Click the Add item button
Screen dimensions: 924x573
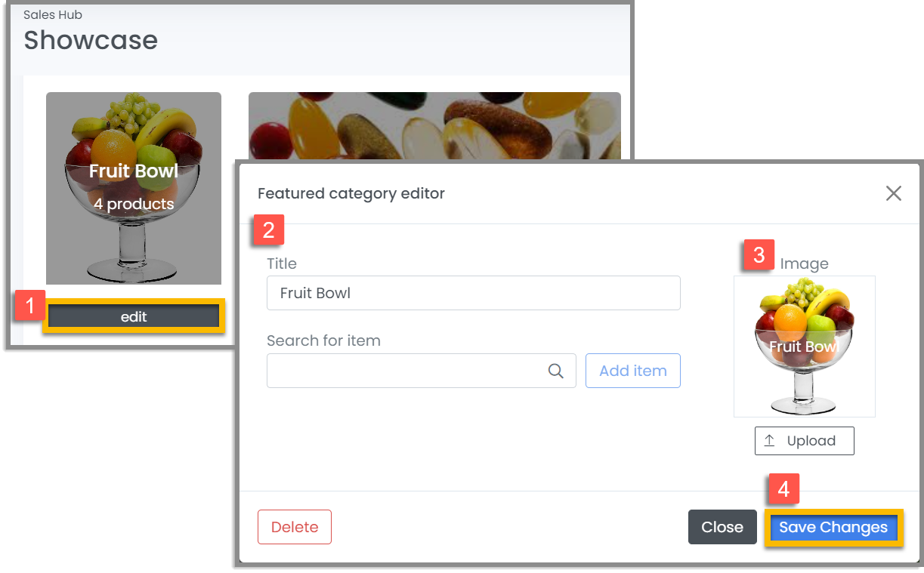pyautogui.click(x=632, y=371)
